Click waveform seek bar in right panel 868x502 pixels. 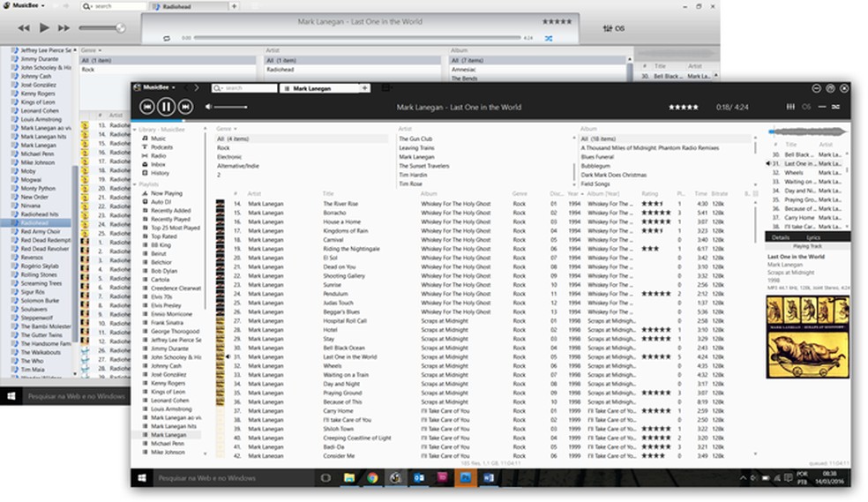808,131
